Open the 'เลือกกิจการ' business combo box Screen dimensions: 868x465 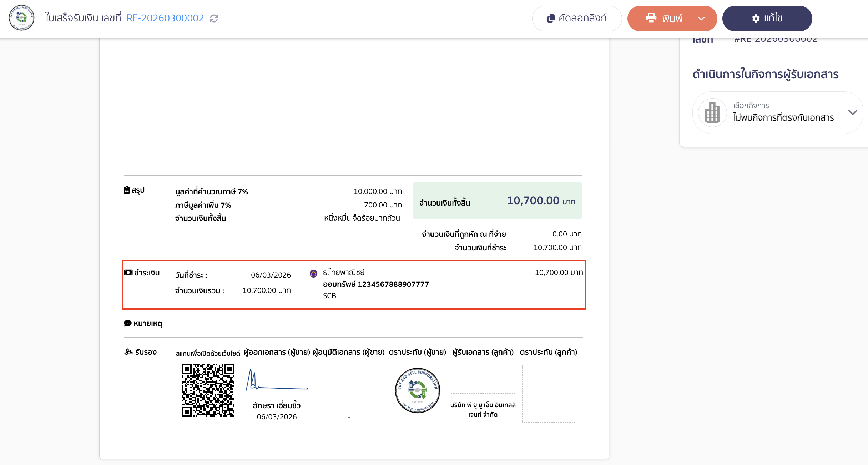777,113
